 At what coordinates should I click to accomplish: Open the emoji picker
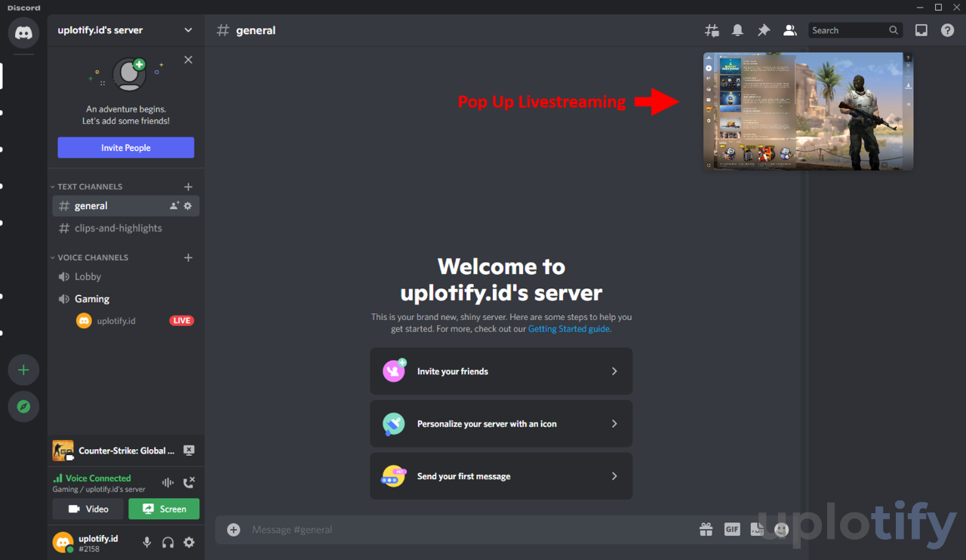pos(782,530)
